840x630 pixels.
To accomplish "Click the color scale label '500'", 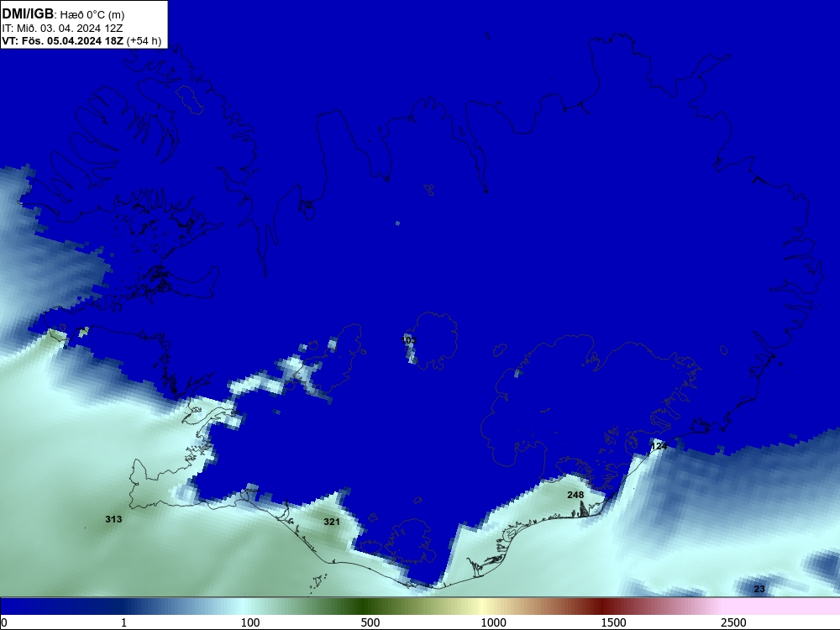I will pos(370,622).
